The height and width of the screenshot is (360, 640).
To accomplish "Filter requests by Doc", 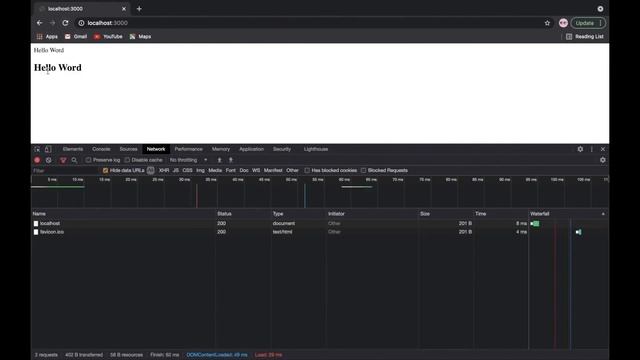I will click(x=244, y=171).
